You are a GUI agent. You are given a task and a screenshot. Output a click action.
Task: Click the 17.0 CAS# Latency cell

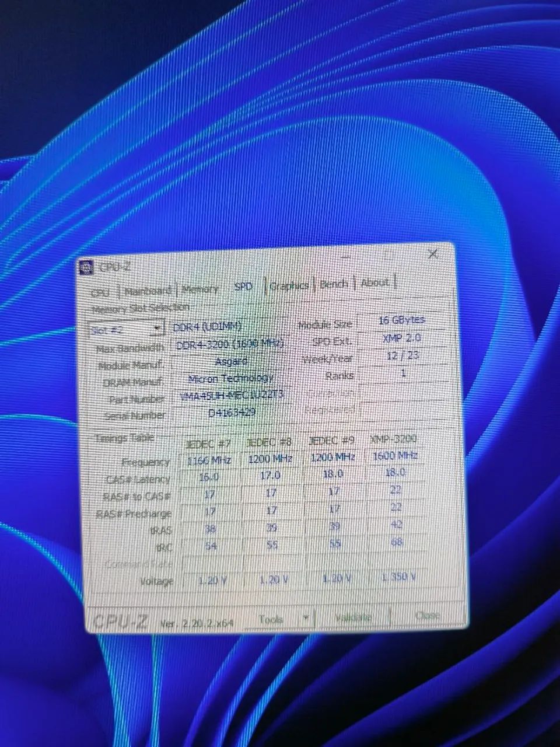(271, 475)
